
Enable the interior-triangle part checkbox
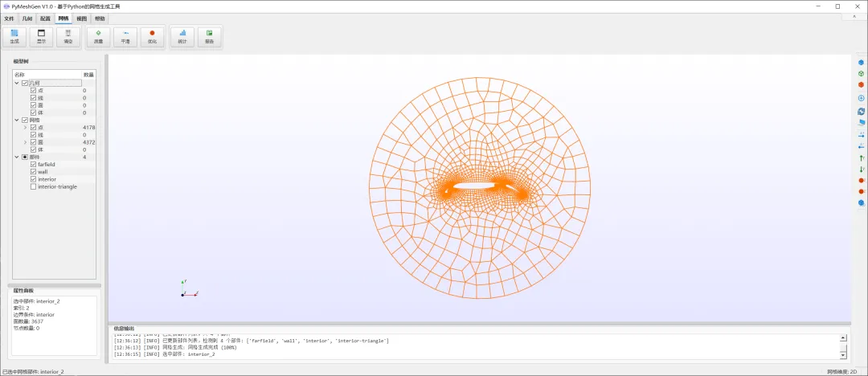click(33, 186)
